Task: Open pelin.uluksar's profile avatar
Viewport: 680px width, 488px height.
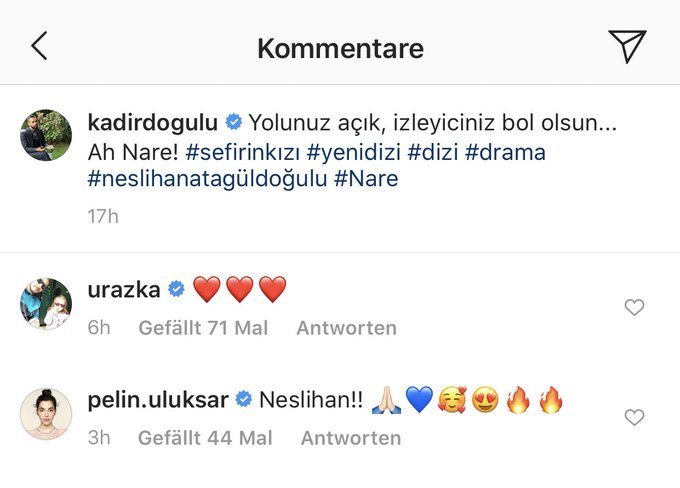Action: pyautogui.click(x=46, y=414)
